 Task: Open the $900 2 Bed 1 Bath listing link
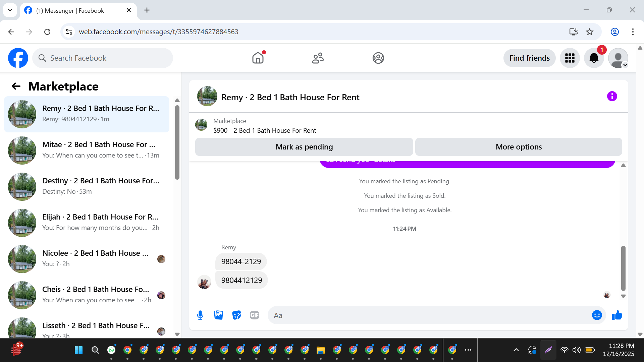(x=265, y=130)
